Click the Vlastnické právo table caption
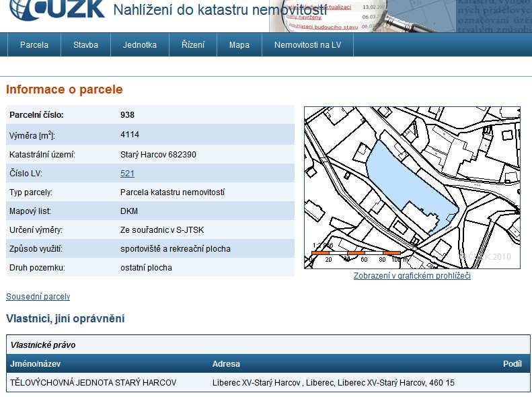Image resolution: width=532 pixels, height=397 pixels. tap(43, 345)
